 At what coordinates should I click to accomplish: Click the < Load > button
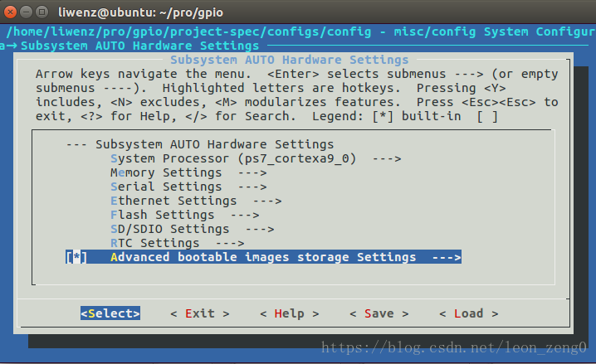pyautogui.click(x=469, y=313)
